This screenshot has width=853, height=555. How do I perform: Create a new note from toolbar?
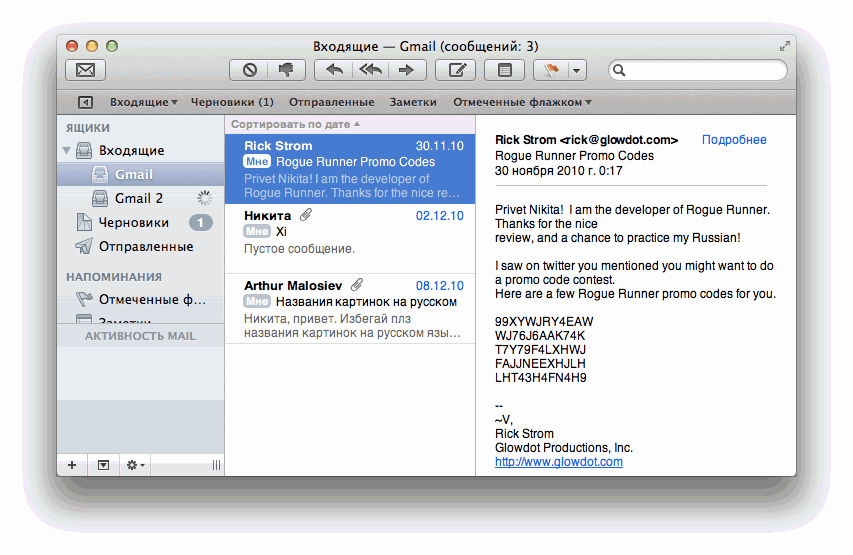click(x=505, y=70)
